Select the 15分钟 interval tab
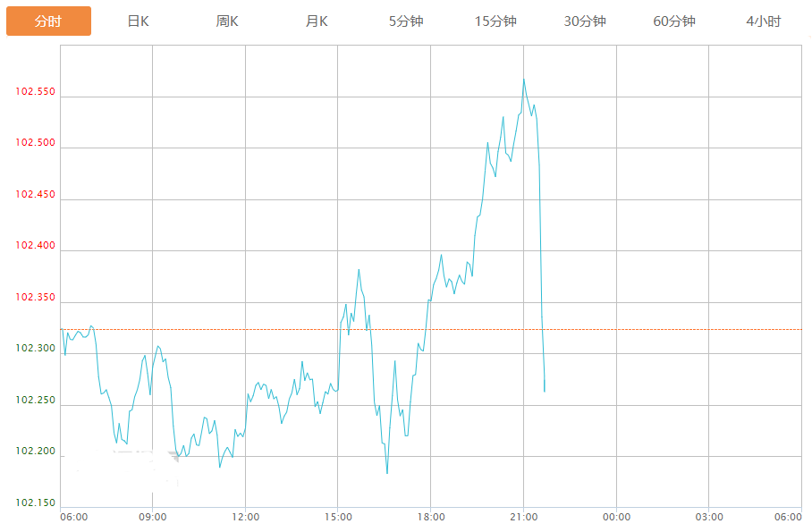Viewport: 812px width, 532px height. (x=495, y=21)
